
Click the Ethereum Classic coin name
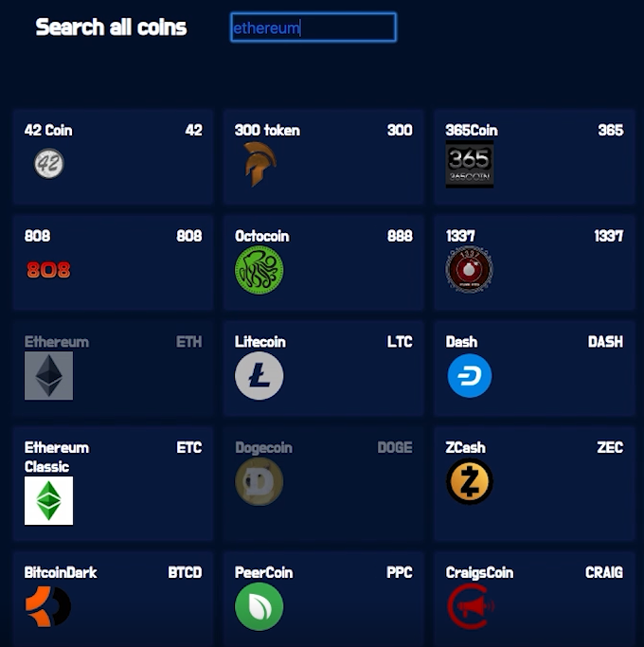tap(57, 457)
